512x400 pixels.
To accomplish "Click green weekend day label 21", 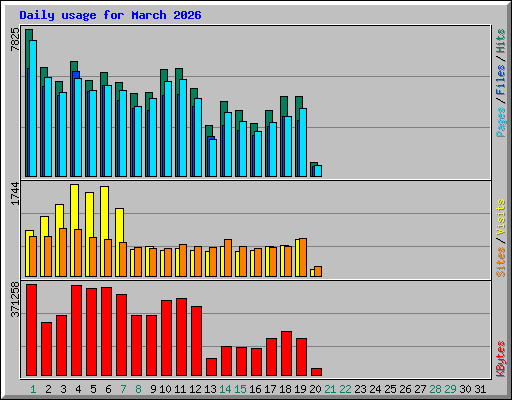I will [x=330, y=389].
